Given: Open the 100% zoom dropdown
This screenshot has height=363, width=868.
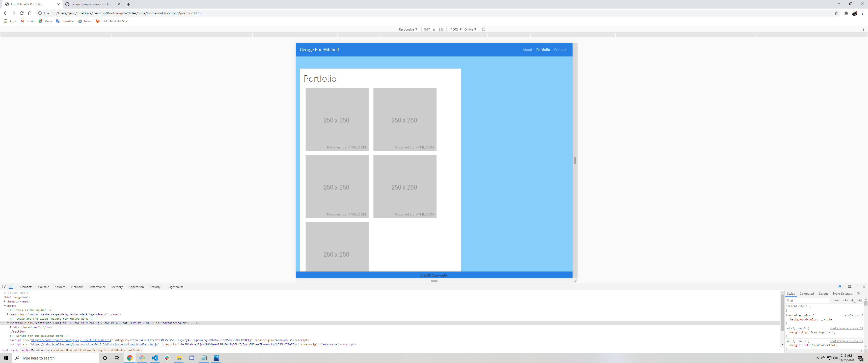Looking at the screenshot, I should pos(456,29).
